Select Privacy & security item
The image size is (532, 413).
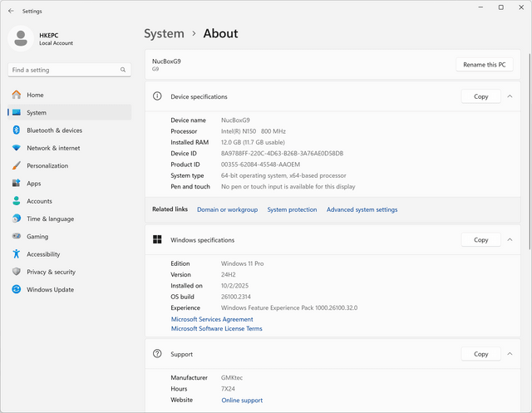[69, 272]
